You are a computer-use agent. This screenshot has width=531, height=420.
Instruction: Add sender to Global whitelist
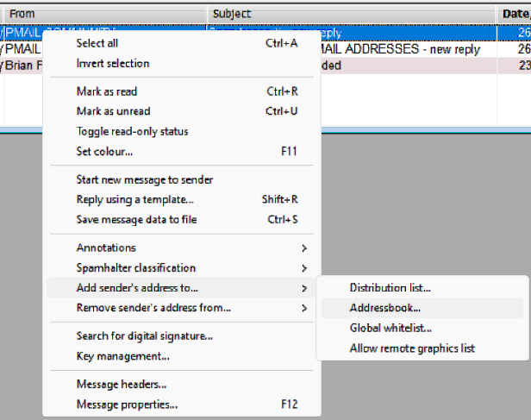tap(390, 328)
